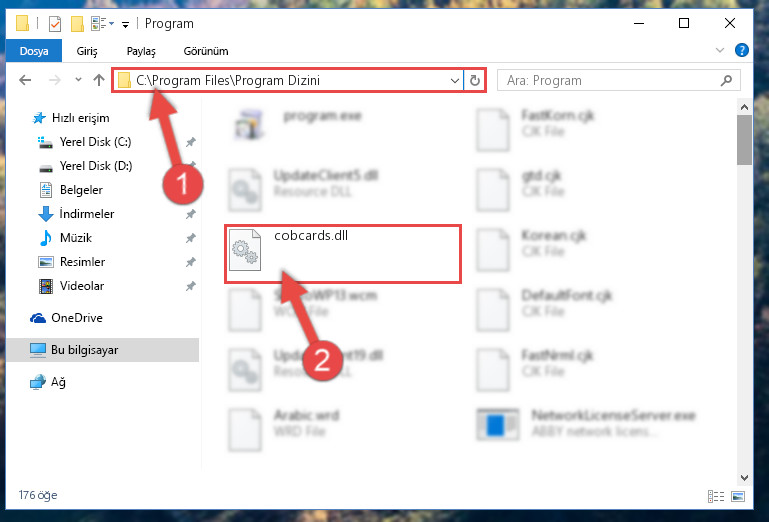This screenshot has height=522, width=769.
Task: Open the Paylaş ribbon tab
Action: coord(141,51)
